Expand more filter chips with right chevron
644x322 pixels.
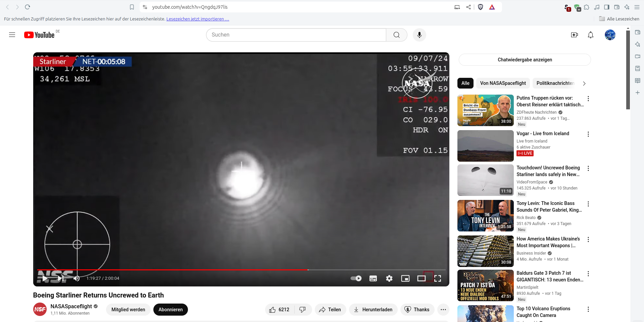click(x=584, y=84)
